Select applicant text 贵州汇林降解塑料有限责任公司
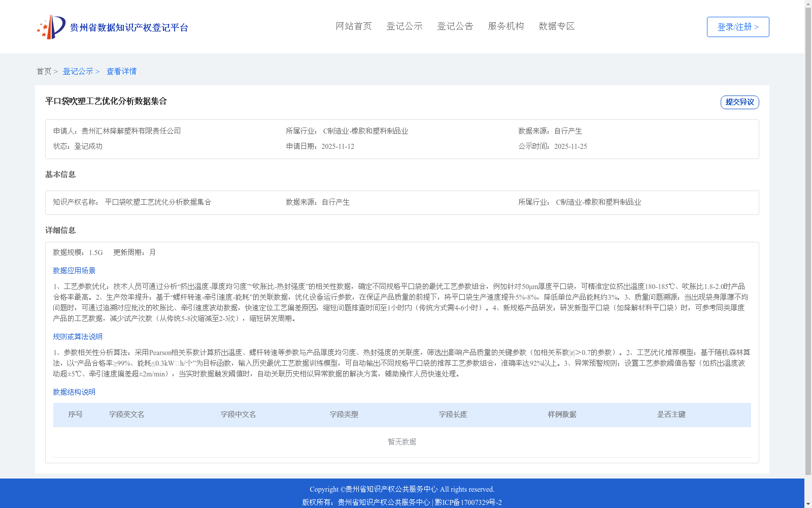 click(131, 131)
